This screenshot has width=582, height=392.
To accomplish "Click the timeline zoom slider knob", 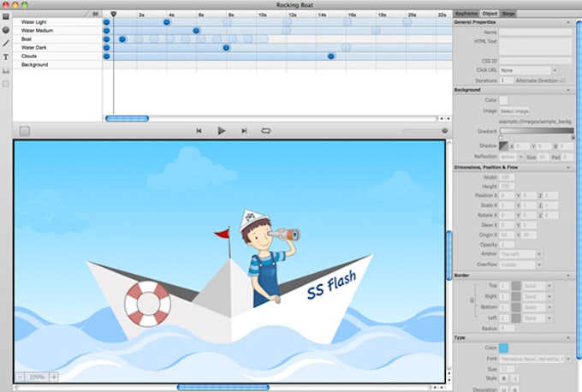I will [x=445, y=131].
